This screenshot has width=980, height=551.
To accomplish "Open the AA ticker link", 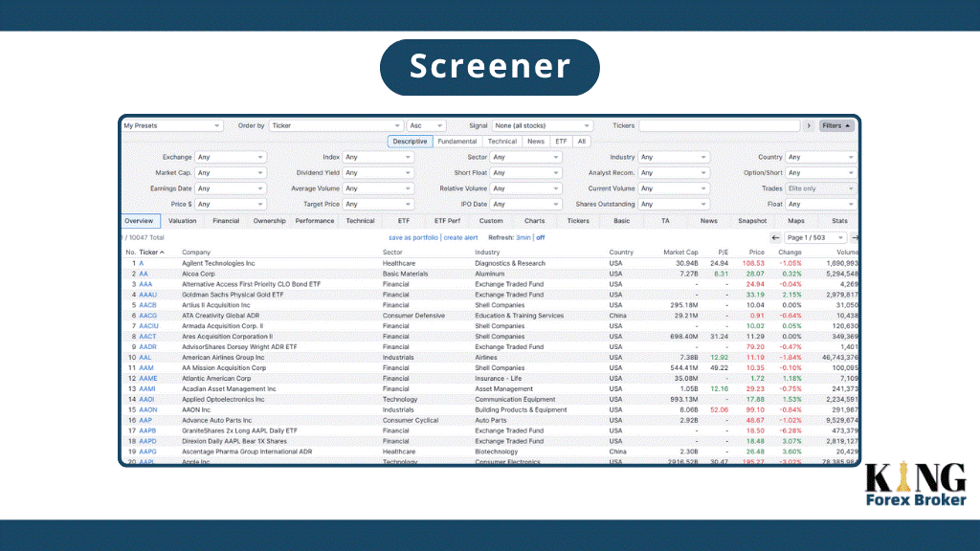I will pos(144,274).
